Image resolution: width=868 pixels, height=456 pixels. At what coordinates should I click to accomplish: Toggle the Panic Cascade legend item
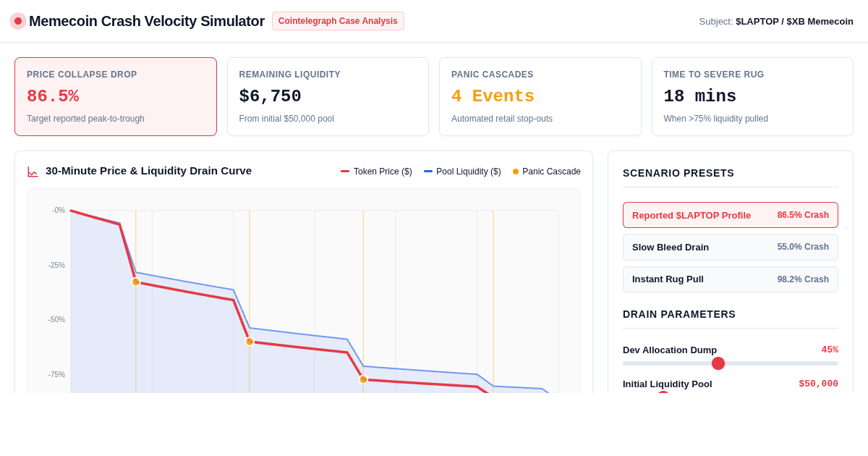pyautogui.click(x=547, y=172)
